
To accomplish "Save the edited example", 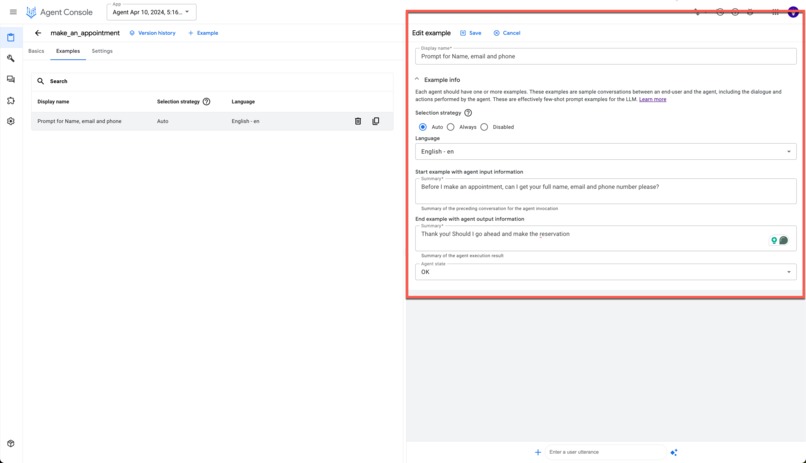I will tap(470, 33).
